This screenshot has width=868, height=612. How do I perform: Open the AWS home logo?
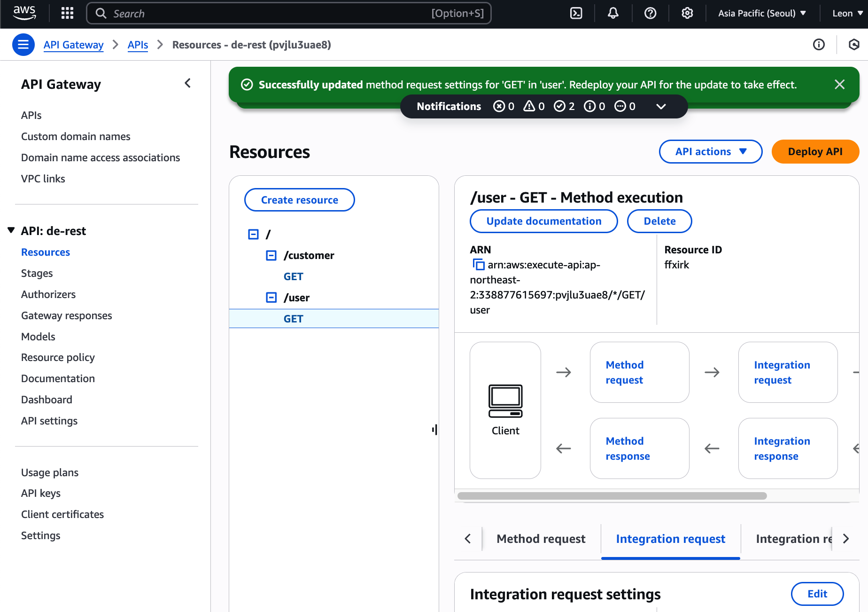[x=24, y=13]
